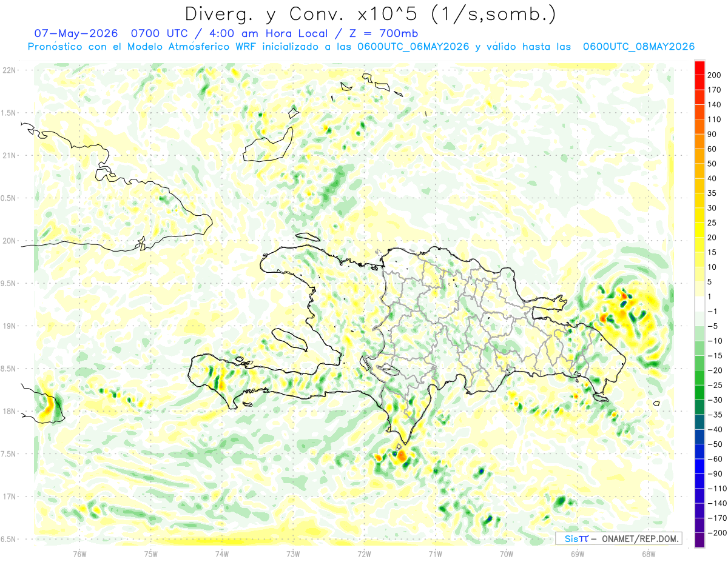The width and height of the screenshot is (728, 562).
Task: Click the red top swatch of the color scale
Action: [x=699, y=69]
